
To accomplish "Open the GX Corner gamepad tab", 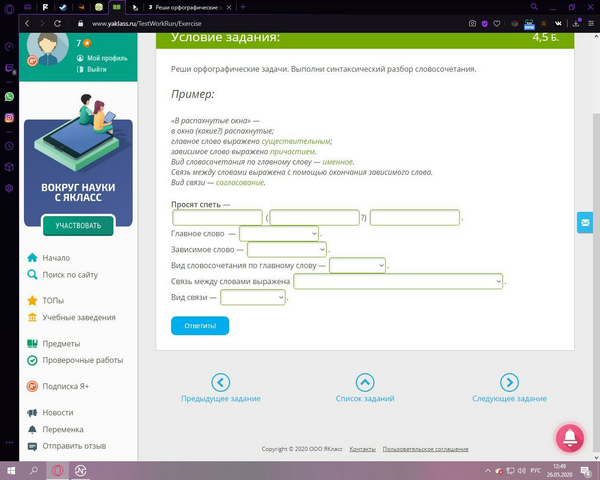I will [x=28, y=7].
